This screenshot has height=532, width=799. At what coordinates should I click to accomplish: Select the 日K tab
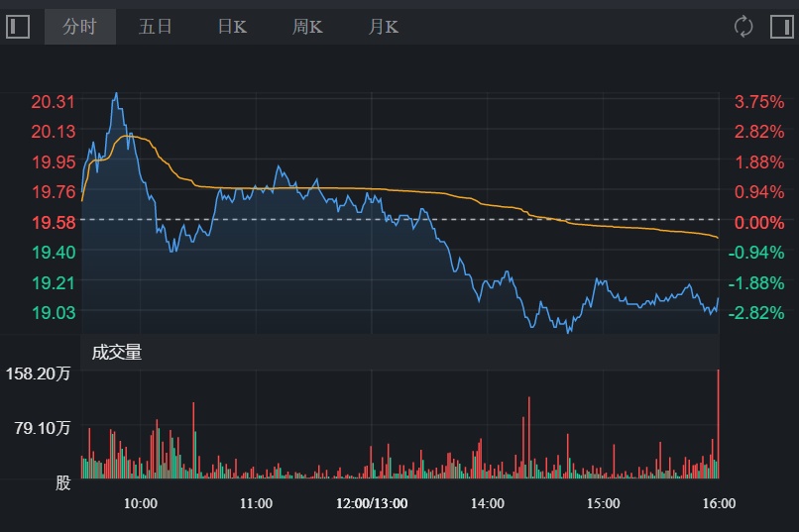pos(232,27)
